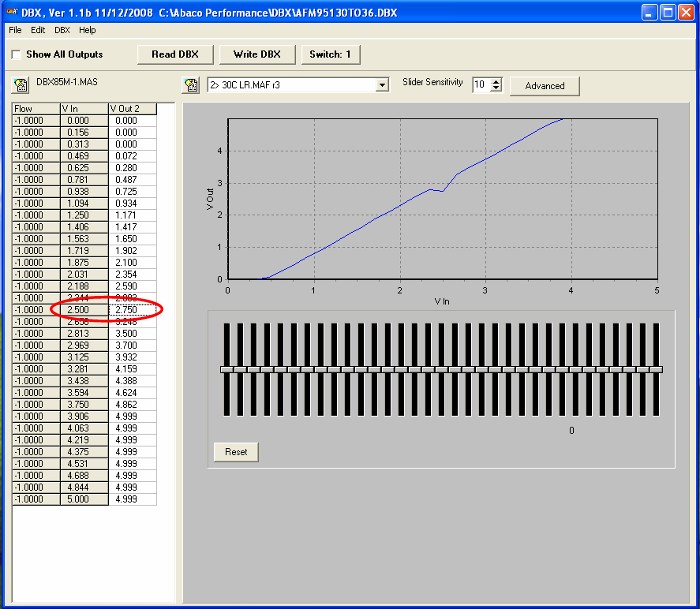
Task: Expand the 30C LR.MAF r3 dropdown
Action: [x=381, y=86]
